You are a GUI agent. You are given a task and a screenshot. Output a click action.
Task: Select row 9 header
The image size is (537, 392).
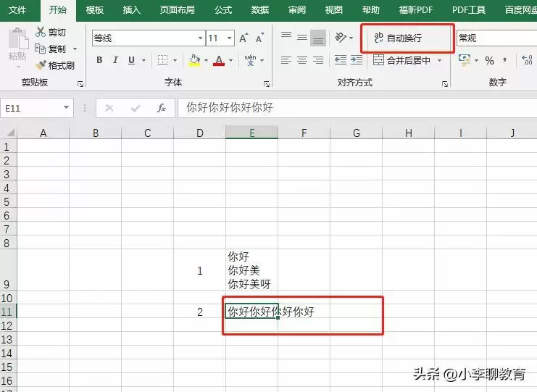click(x=8, y=270)
